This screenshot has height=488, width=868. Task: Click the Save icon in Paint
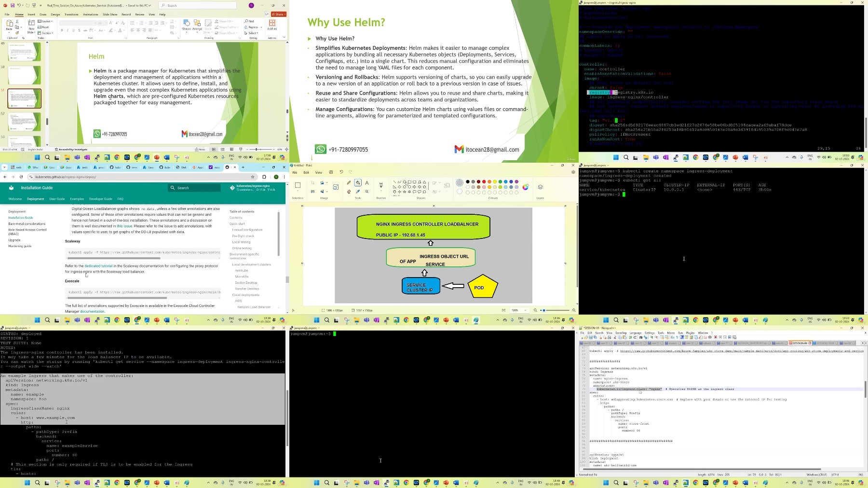point(331,172)
